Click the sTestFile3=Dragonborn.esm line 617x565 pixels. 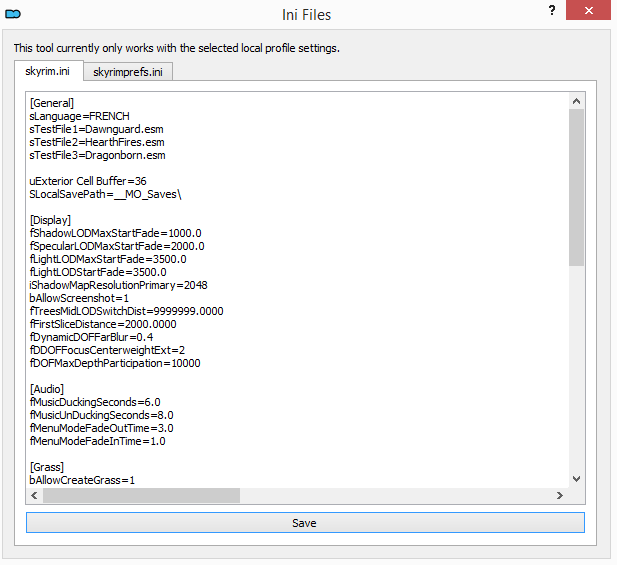(98, 155)
